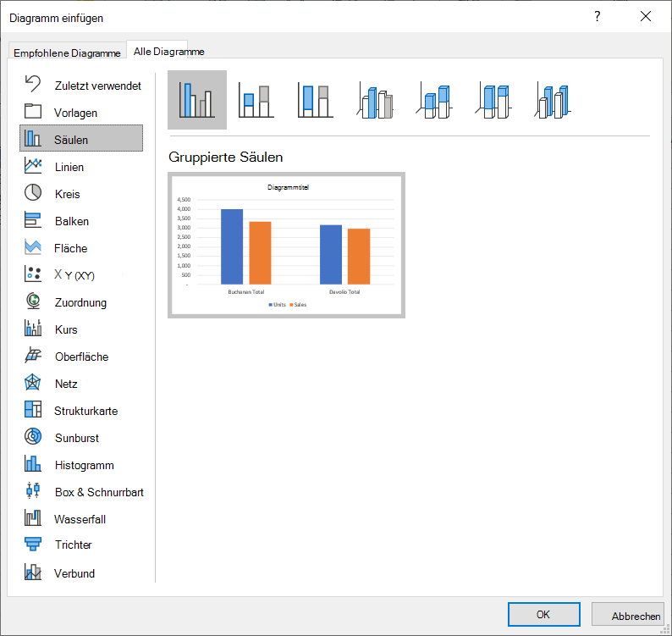
Task: Select the Oberfläche text label
Action: [81, 357]
